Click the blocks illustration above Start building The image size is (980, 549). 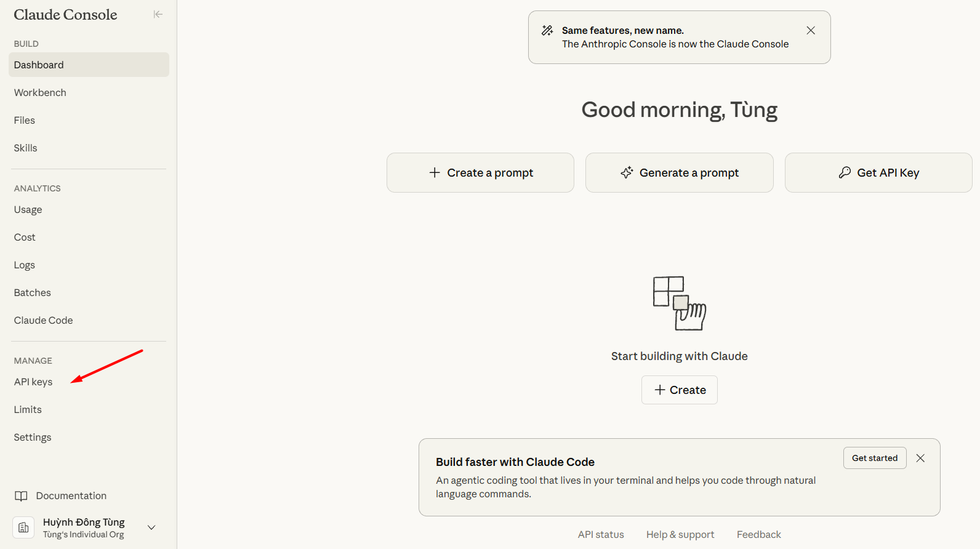(x=679, y=303)
